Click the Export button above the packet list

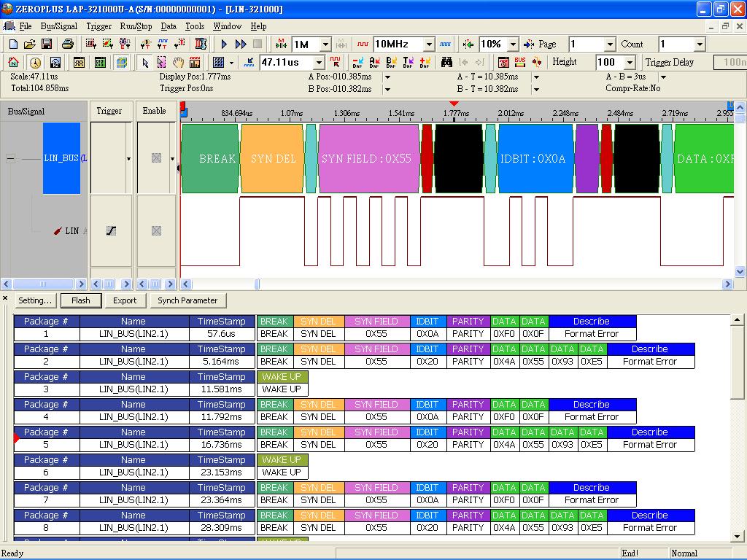click(x=125, y=300)
